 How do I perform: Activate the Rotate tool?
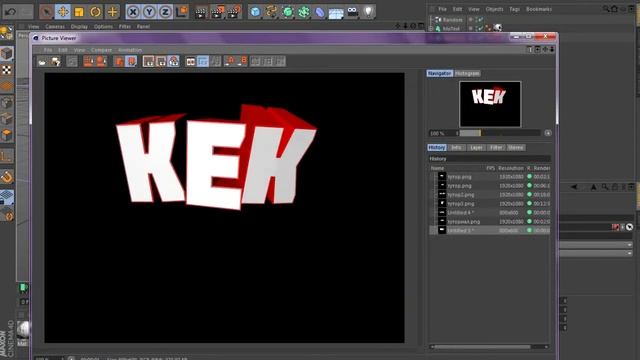pyautogui.click(x=96, y=12)
